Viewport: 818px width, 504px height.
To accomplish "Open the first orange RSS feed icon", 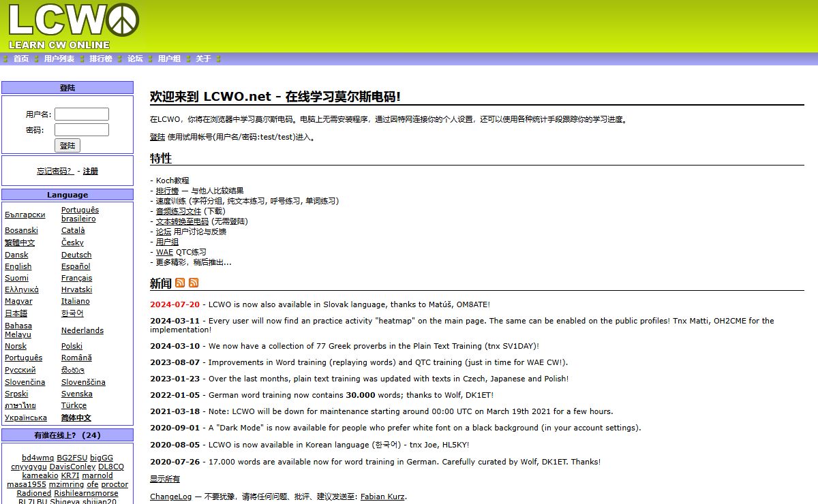I will point(180,283).
